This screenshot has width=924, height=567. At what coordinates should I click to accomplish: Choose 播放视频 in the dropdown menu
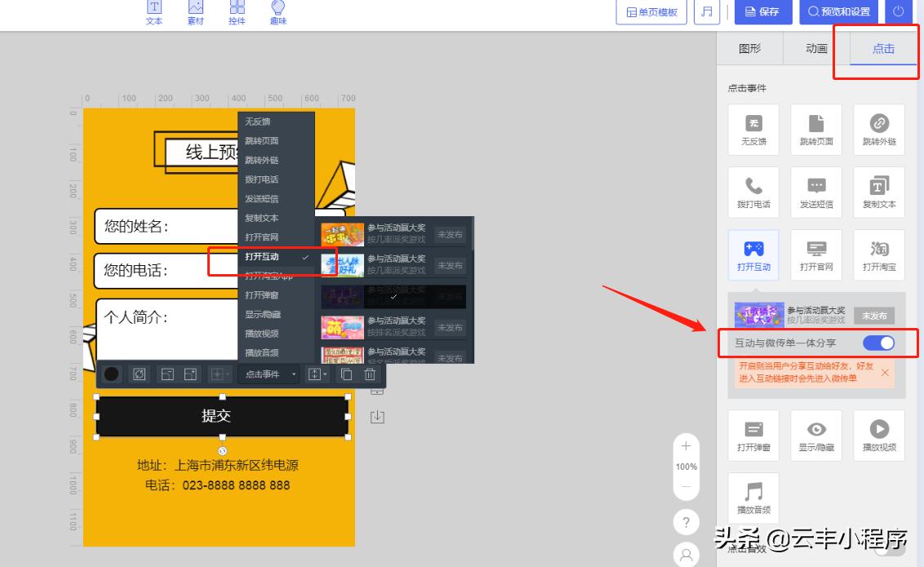click(276, 333)
